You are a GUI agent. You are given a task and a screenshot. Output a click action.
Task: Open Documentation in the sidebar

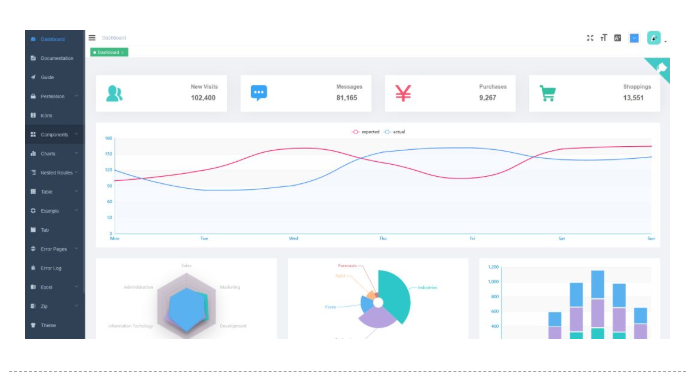55,58
